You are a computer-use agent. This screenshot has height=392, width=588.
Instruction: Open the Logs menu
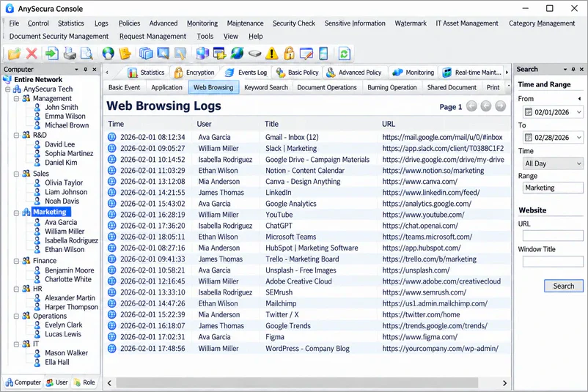(x=101, y=23)
